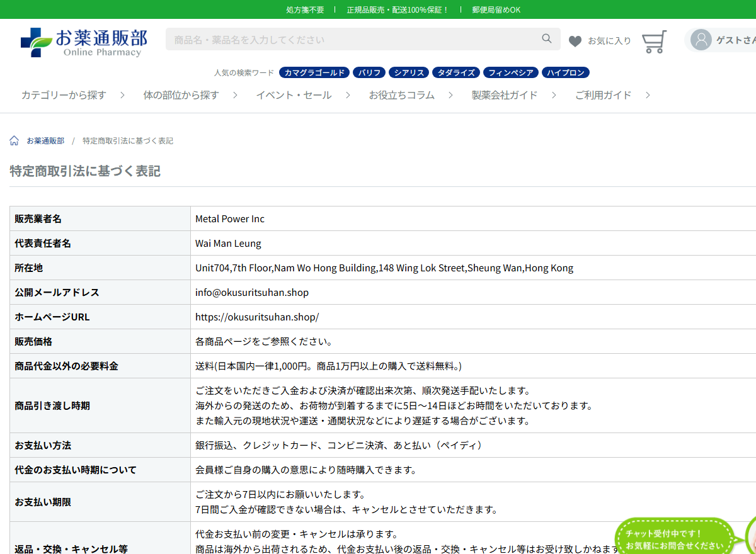Select バリフ popular keyword
Screen dimensions: 756x554
pyautogui.click(x=369, y=72)
